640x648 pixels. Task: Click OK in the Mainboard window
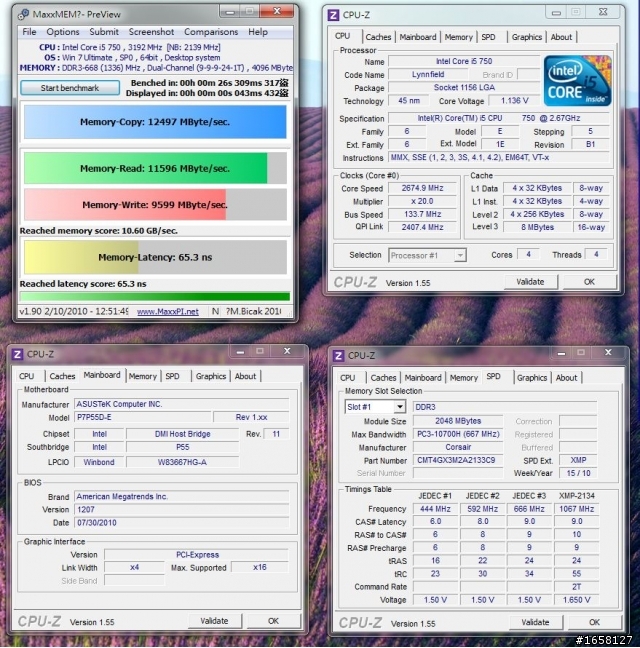point(273,621)
